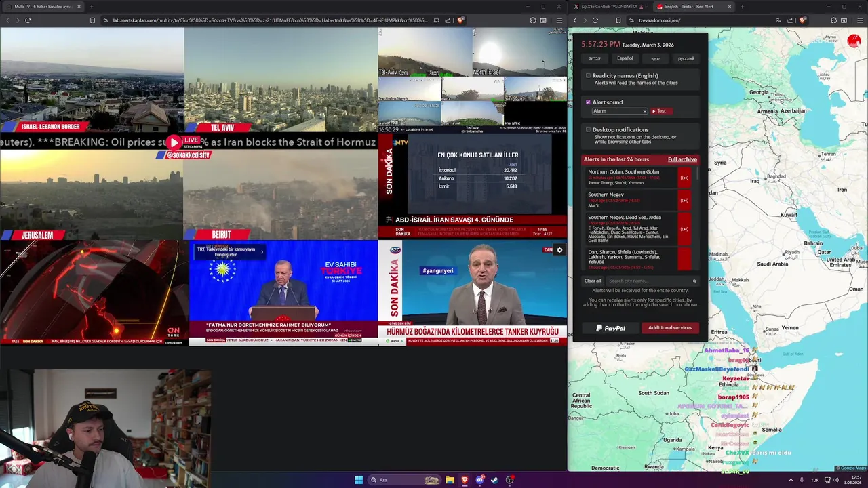Click the city search magnifier icon
The image size is (868, 488).
click(x=694, y=281)
